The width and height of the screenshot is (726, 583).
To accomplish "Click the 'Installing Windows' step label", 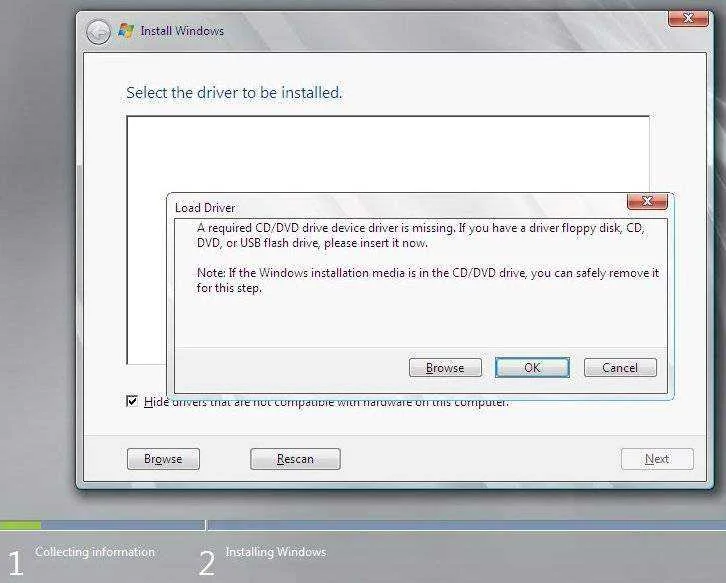I will point(276,552).
